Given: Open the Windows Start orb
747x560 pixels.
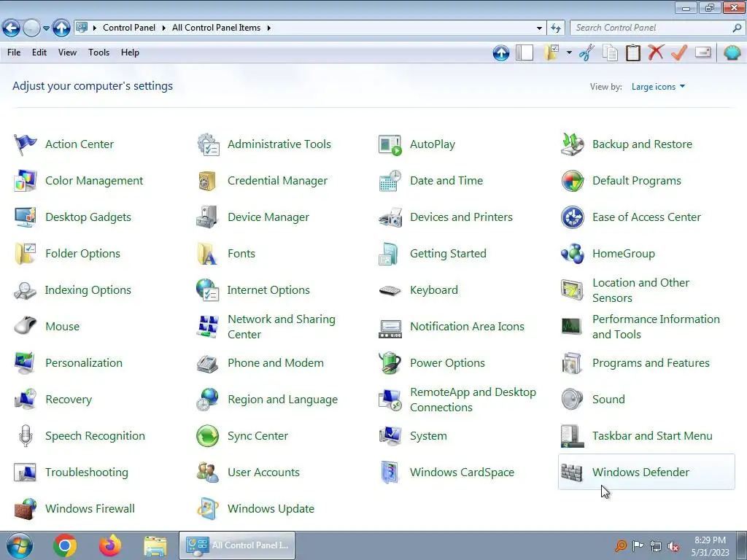Looking at the screenshot, I should coord(20,545).
